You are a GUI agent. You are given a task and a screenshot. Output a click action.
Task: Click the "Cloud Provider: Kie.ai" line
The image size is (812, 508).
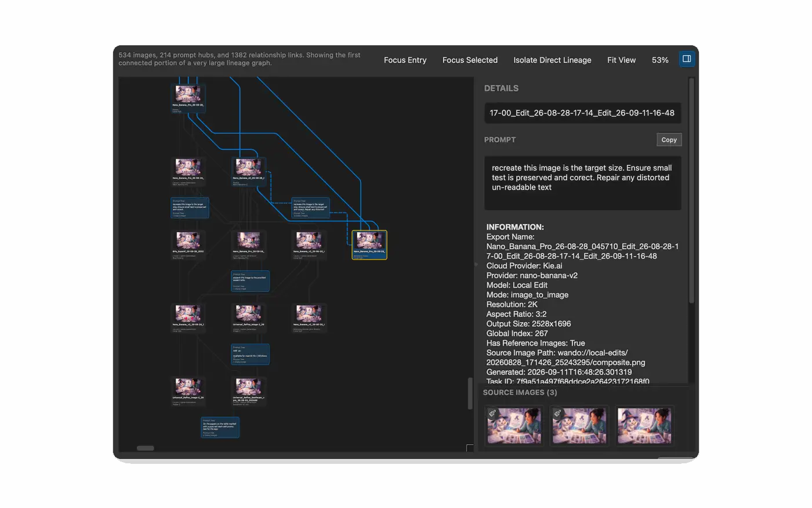(524, 266)
